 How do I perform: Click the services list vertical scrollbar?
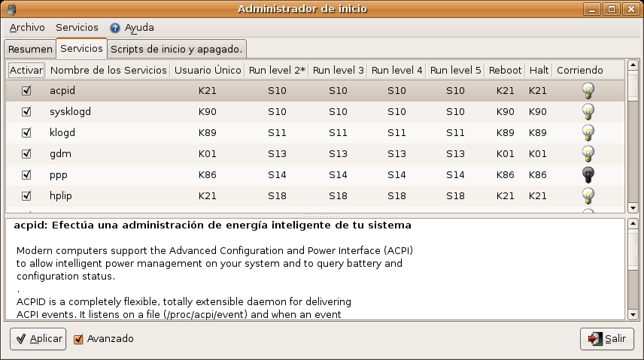pyautogui.click(x=633, y=135)
